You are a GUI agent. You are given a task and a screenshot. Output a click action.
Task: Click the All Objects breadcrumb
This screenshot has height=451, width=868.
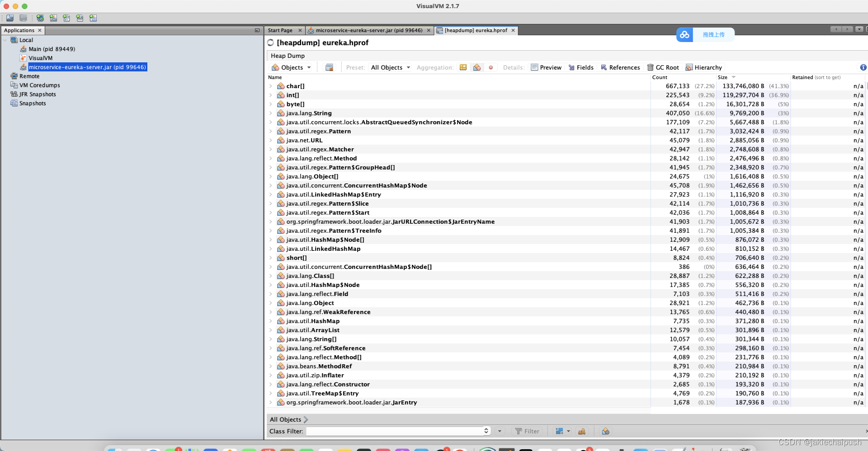[x=285, y=419]
